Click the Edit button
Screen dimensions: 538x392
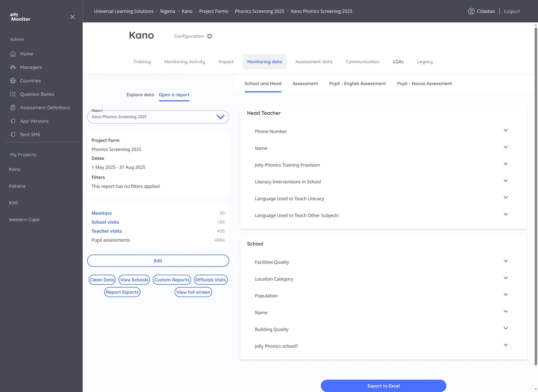coord(158,261)
